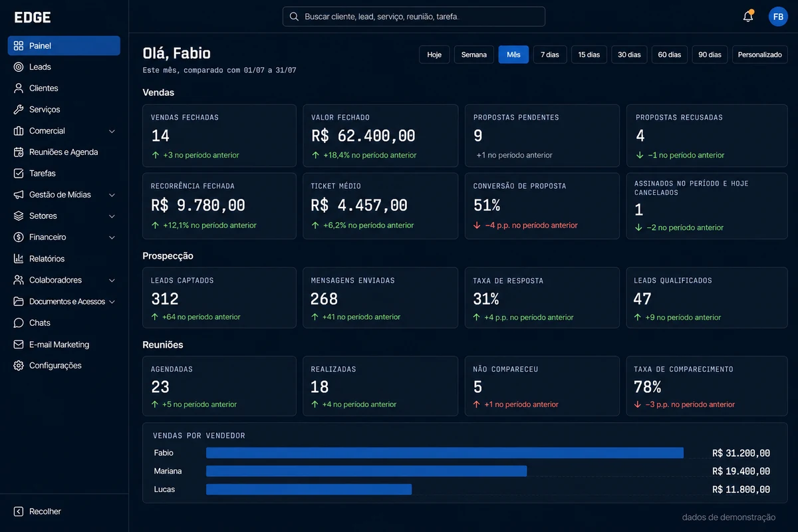
Task: Open the Clientes person icon
Action: [x=19, y=88]
